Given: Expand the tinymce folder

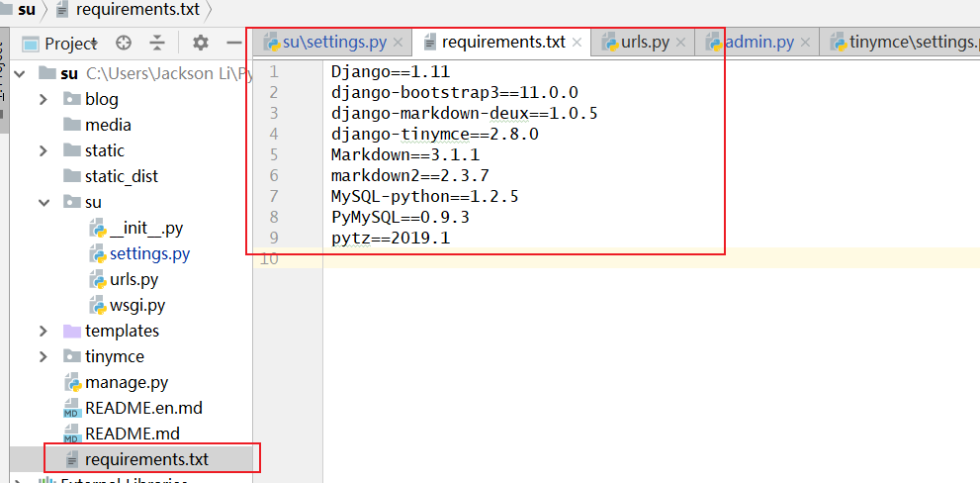Looking at the screenshot, I should coord(44,356).
